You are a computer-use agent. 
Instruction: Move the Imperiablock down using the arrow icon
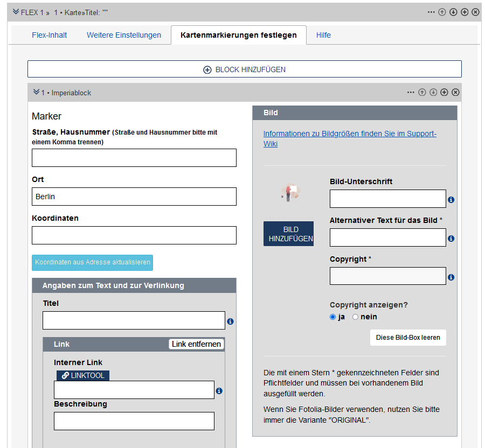coord(433,92)
